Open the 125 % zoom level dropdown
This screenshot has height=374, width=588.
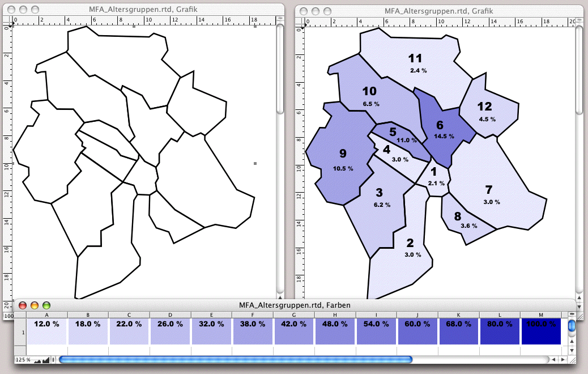click(x=24, y=360)
